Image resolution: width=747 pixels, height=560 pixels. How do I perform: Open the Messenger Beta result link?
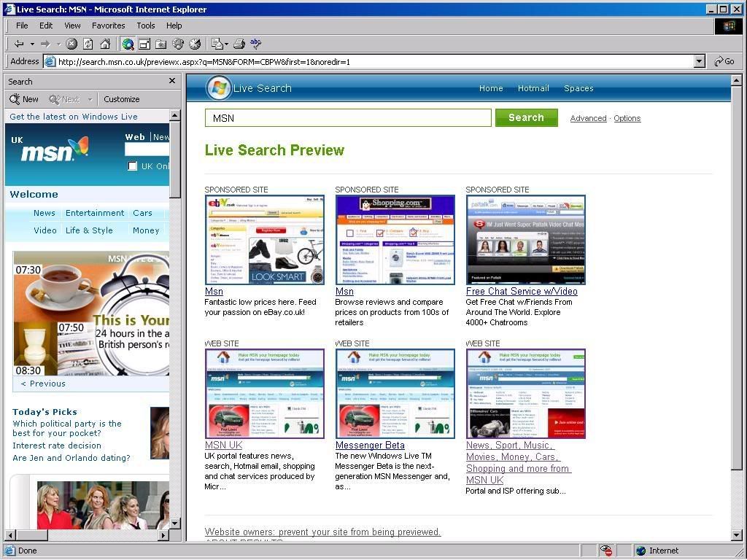pos(370,445)
